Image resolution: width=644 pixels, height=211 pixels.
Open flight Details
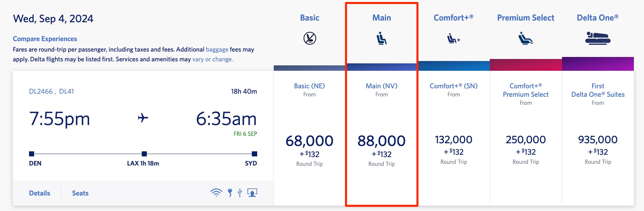tap(39, 193)
